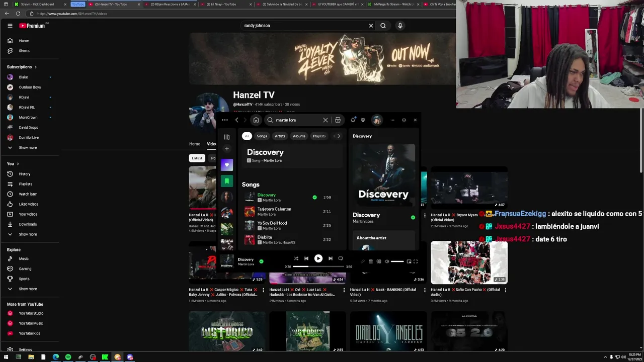Skip to previous track in Spotify
The image size is (644, 362).
pos(306,258)
